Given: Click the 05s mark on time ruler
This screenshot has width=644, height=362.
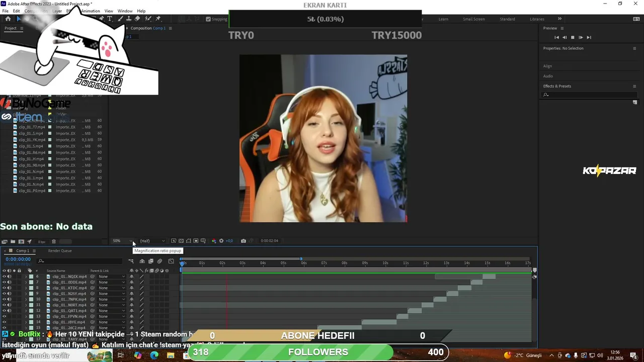Looking at the screenshot, I should tap(283, 263).
